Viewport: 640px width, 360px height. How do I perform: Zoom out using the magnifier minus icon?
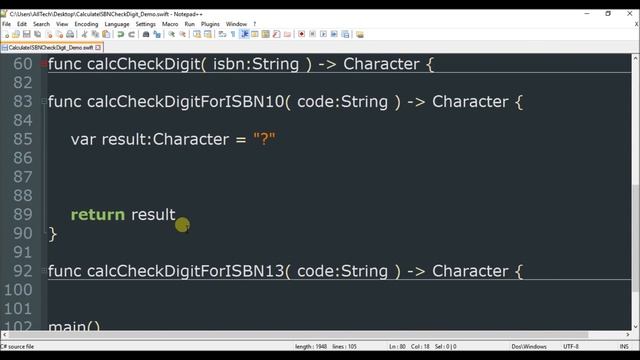(x=182, y=35)
